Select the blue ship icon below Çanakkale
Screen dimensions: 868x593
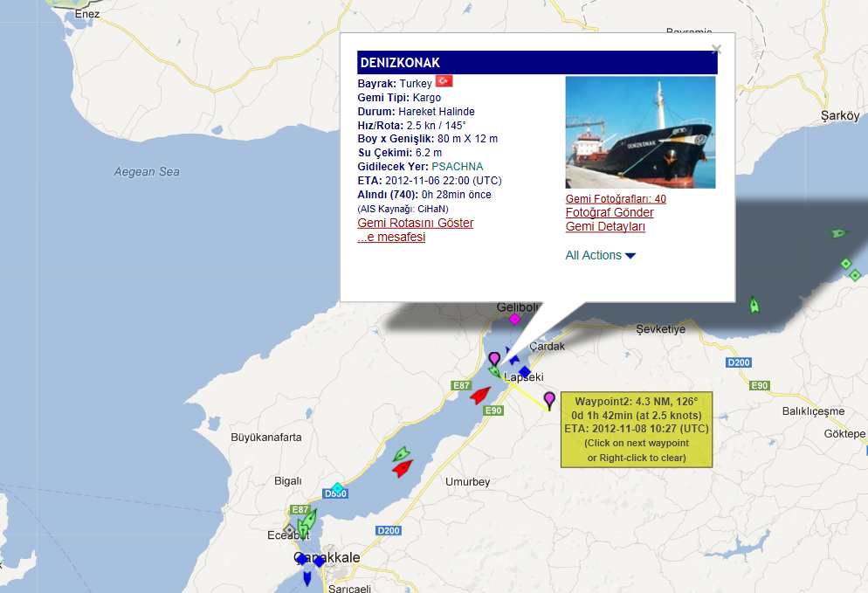tap(307, 579)
